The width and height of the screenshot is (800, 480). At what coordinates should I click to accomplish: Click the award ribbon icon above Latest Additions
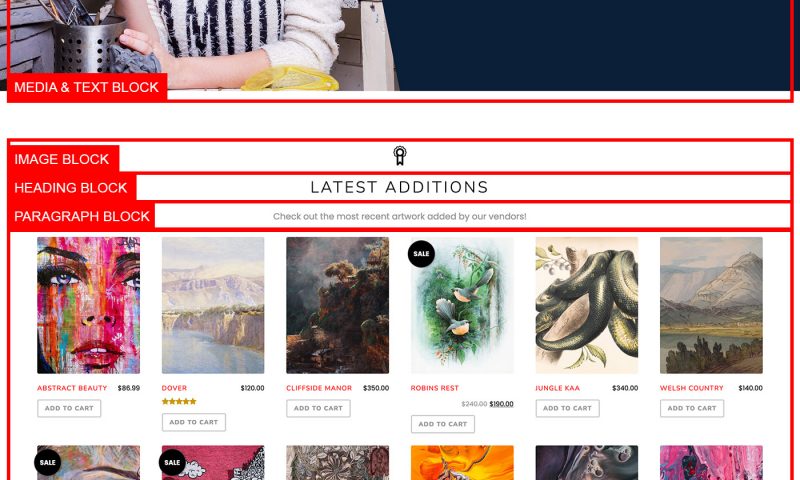tap(399, 156)
